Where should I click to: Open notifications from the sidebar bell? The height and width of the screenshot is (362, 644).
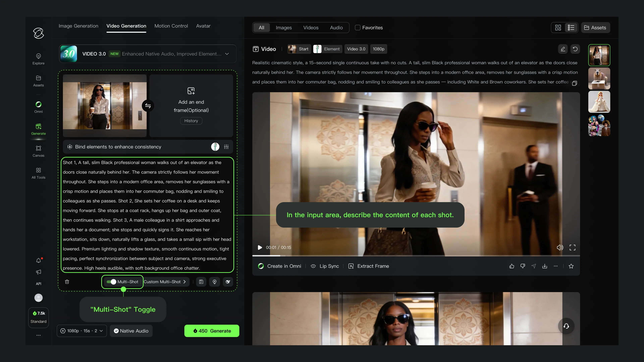[x=38, y=260]
